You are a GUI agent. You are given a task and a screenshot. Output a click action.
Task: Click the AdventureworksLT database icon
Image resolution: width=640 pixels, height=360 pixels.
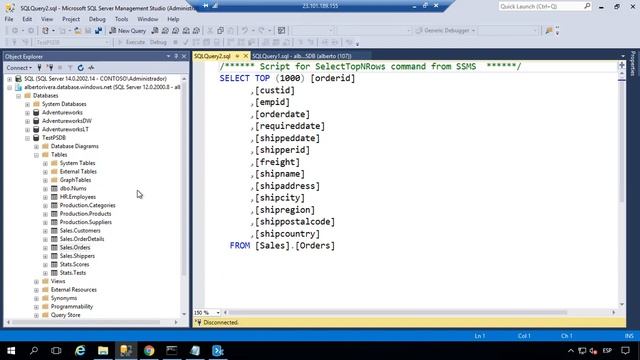click(36, 129)
